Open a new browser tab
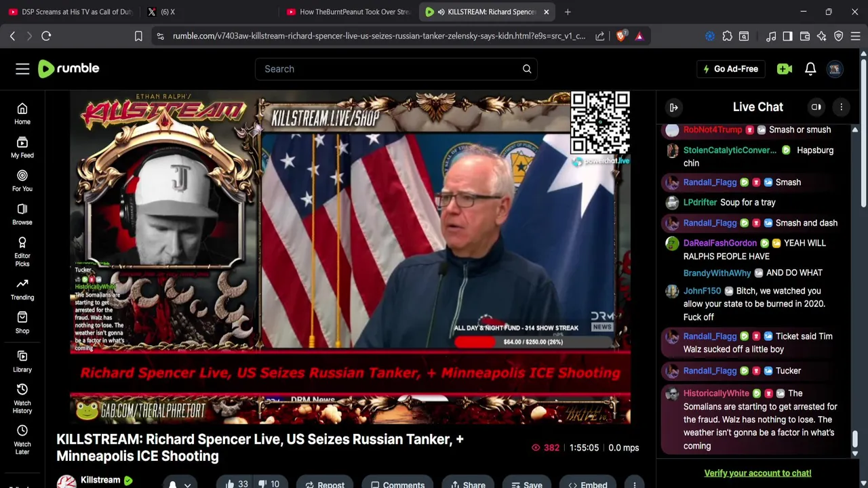 [568, 12]
